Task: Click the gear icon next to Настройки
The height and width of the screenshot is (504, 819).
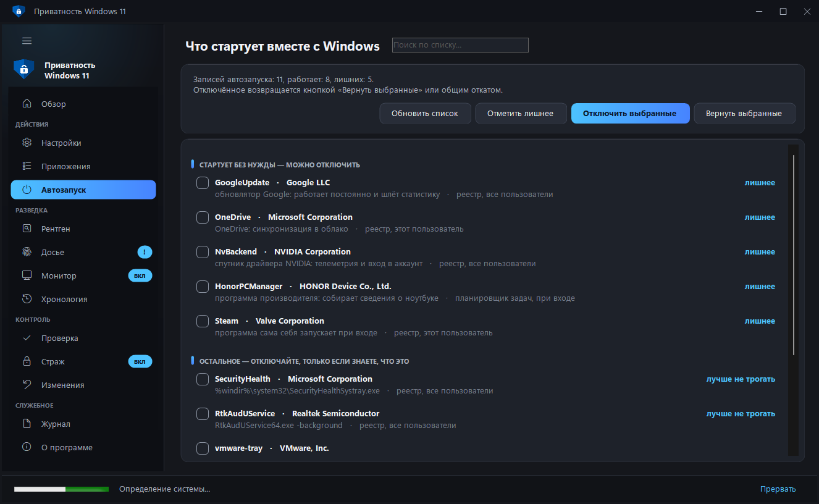Action: click(x=27, y=143)
